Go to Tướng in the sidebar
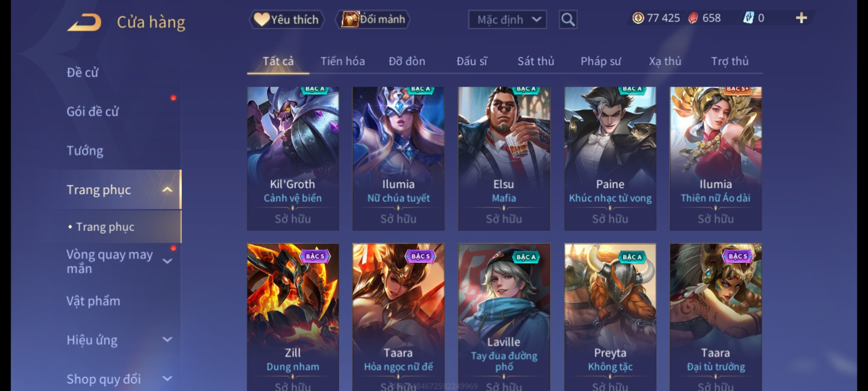Image resolution: width=868 pixels, height=391 pixels. (x=85, y=151)
